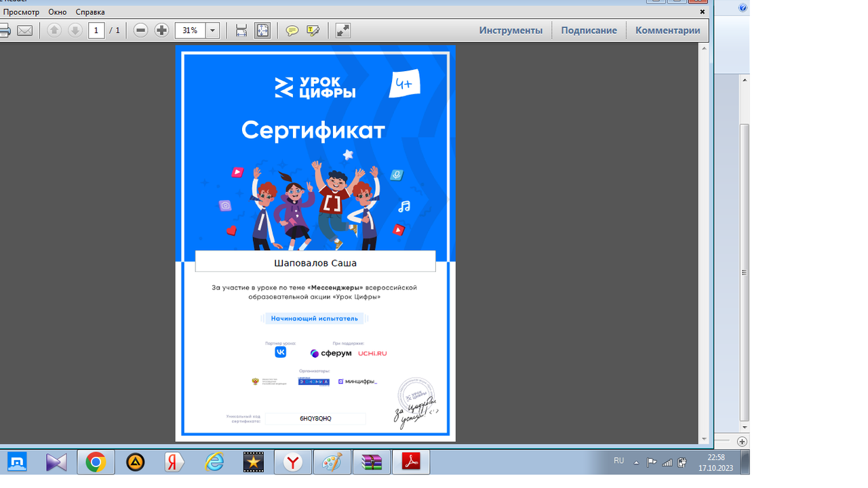Open Action Center flag icon
Viewport: 868px width, 488px height.
click(x=652, y=462)
